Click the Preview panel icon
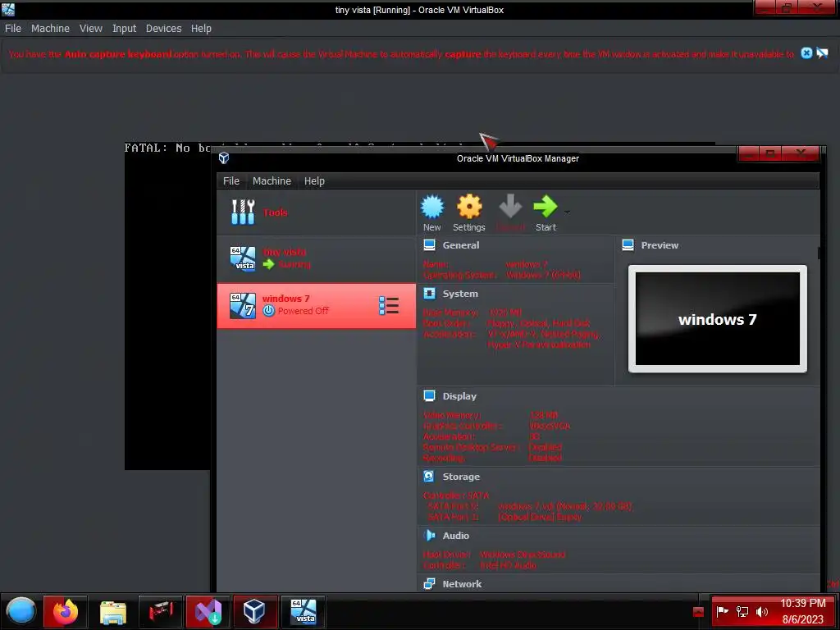840x630 pixels. 628,244
